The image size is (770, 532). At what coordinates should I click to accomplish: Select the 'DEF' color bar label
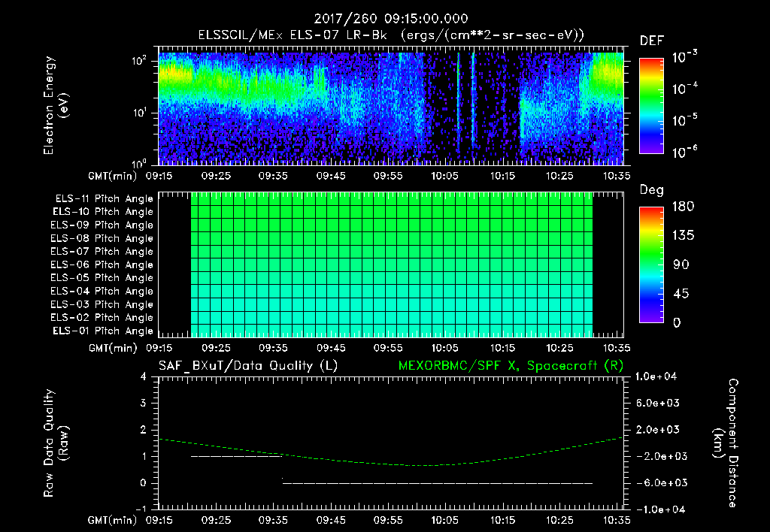coord(651,41)
